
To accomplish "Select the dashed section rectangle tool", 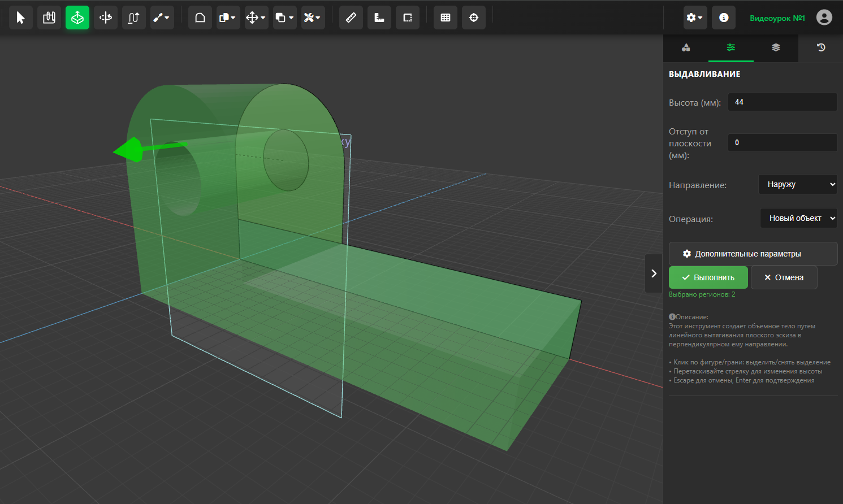I will pyautogui.click(x=408, y=18).
